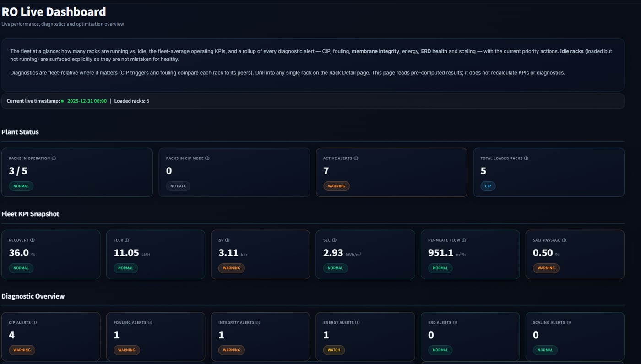Click the CIP alerts count '4'
The width and height of the screenshot is (641, 364).
pos(11,336)
